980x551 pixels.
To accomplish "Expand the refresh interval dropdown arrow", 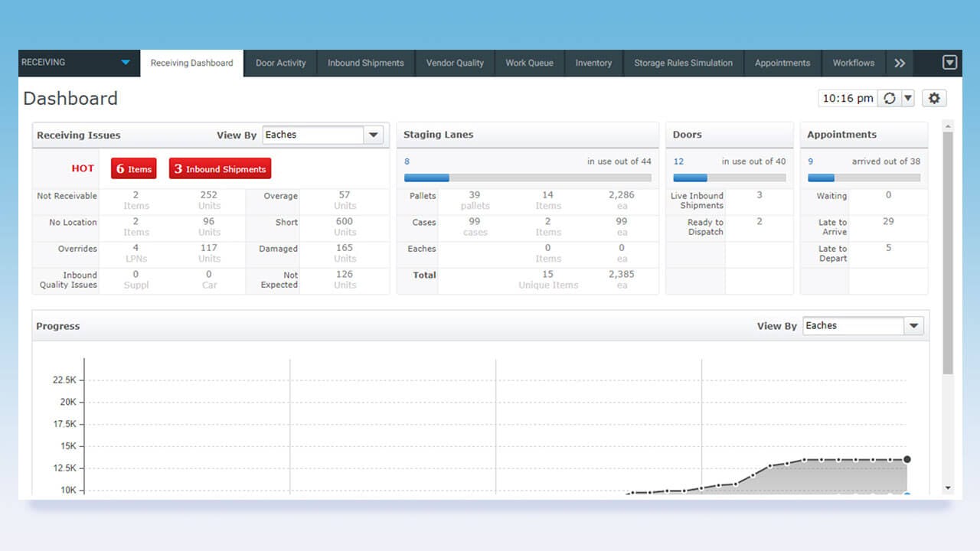I will point(908,98).
